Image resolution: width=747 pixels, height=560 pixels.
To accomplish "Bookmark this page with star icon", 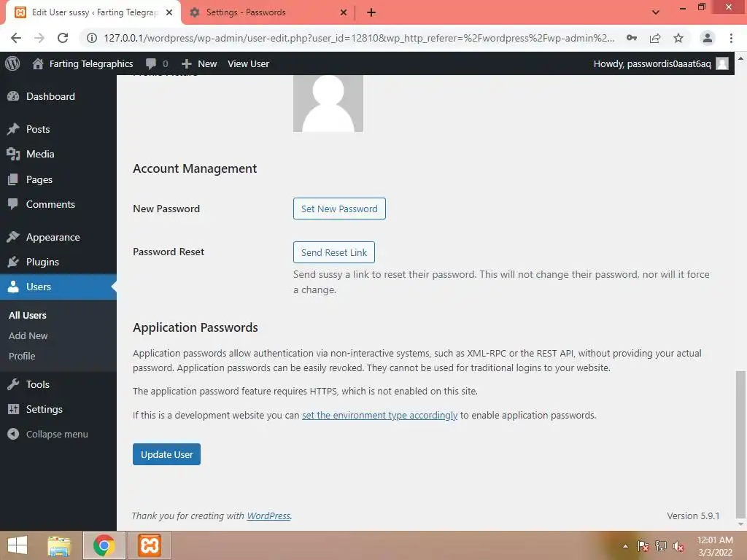I will (x=678, y=38).
